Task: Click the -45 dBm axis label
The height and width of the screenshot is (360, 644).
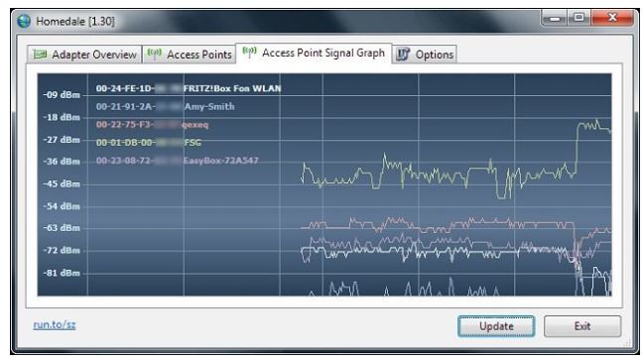Action: tap(62, 183)
